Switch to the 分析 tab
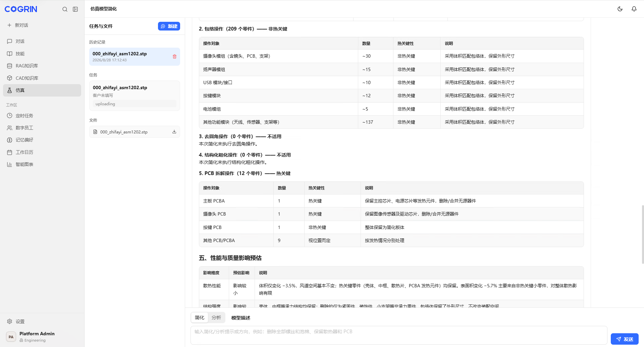644x347 pixels. [216, 317]
